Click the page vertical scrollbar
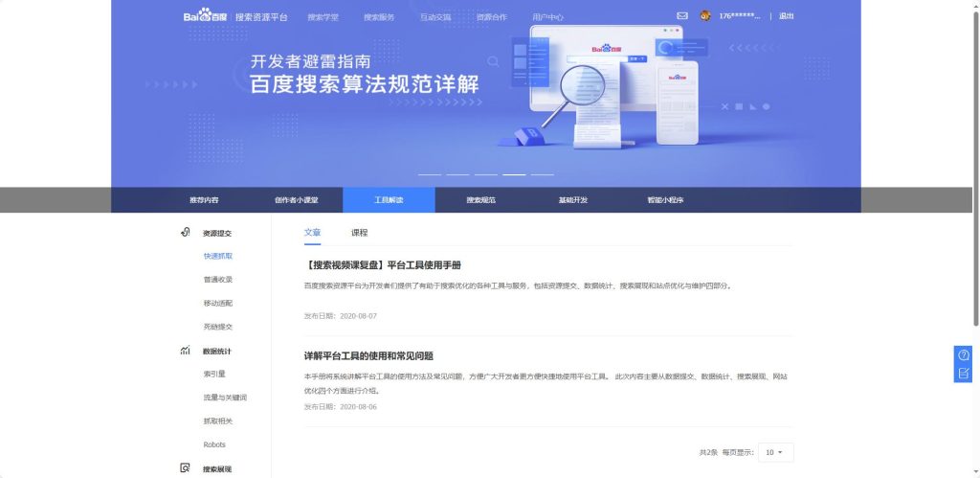 (976, 169)
